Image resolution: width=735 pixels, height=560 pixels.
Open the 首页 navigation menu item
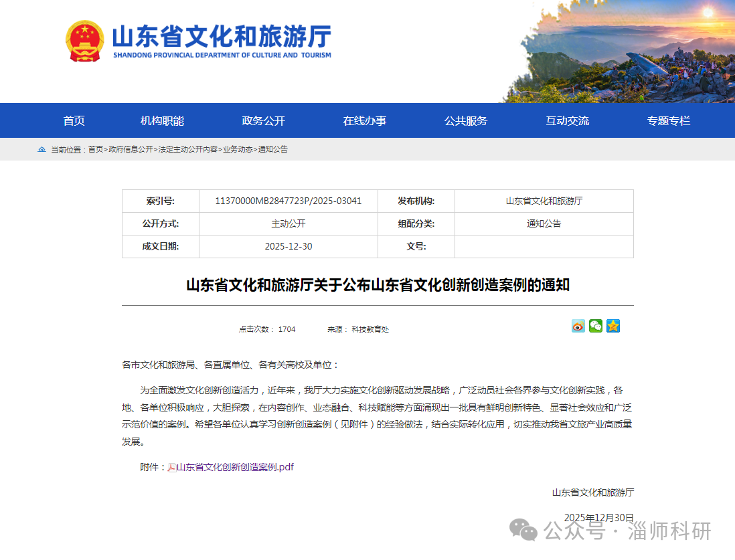point(74,121)
